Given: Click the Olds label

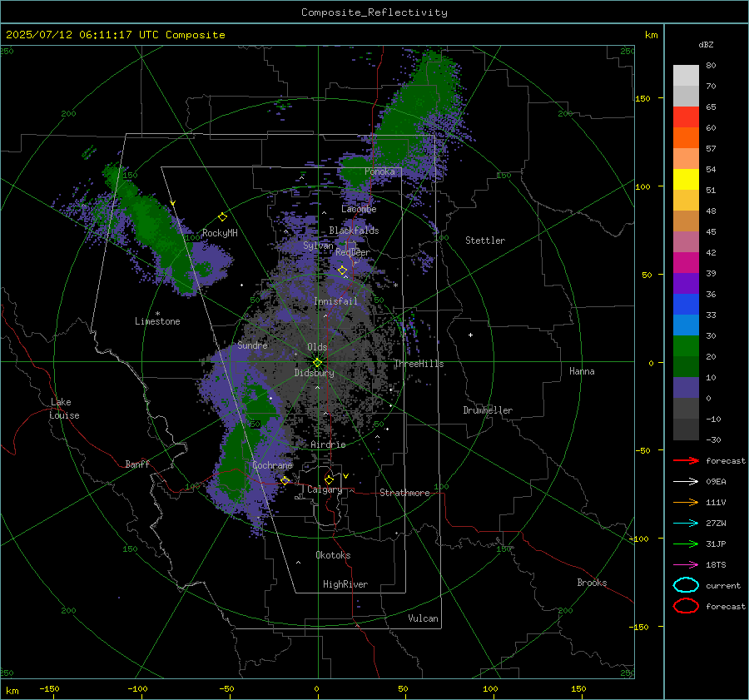Looking at the screenshot, I should tap(317, 347).
